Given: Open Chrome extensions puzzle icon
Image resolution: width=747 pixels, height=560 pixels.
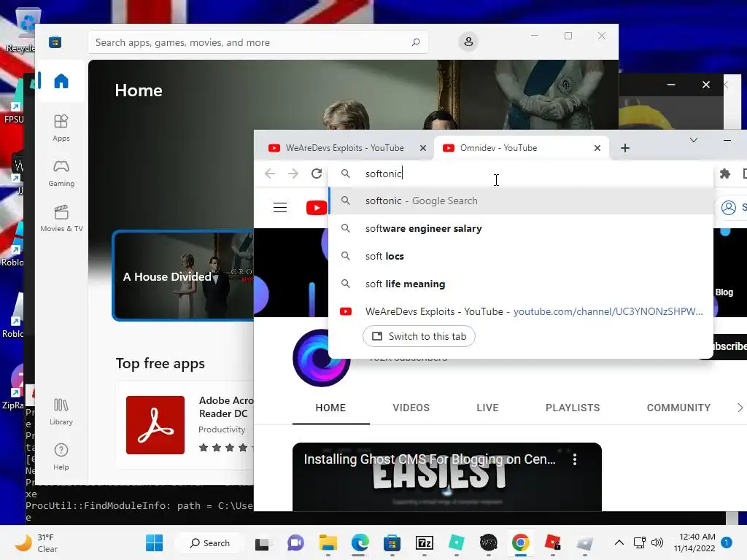Looking at the screenshot, I should 724,174.
